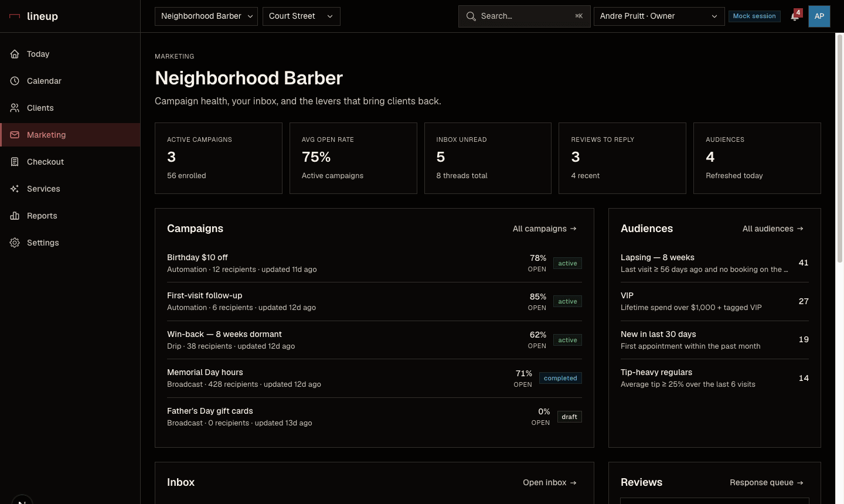Open the First-visit follow-up campaign
Image resolution: width=844 pixels, height=504 pixels.
click(x=375, y=301)
